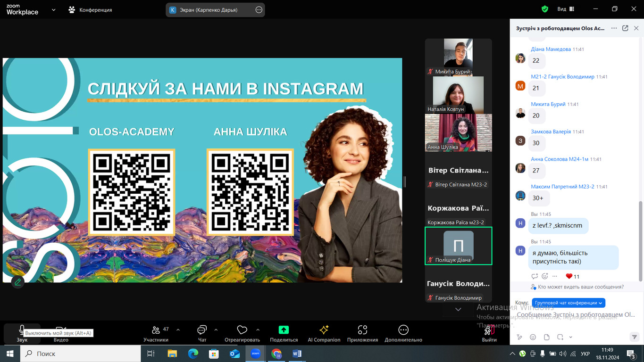Image resolution: width=644 pixels, height=362 pixels.
Task: Add emoji reaction to last message
Action: pos(545,276)
